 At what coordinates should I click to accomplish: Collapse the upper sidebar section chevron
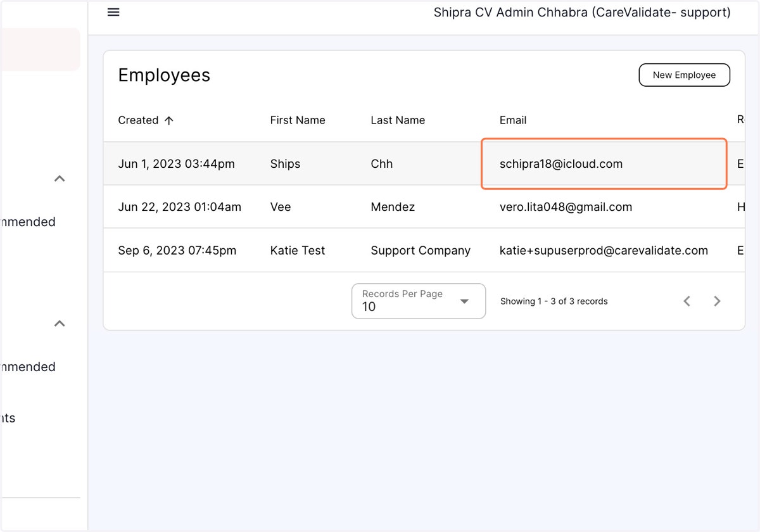click(60, 179)
